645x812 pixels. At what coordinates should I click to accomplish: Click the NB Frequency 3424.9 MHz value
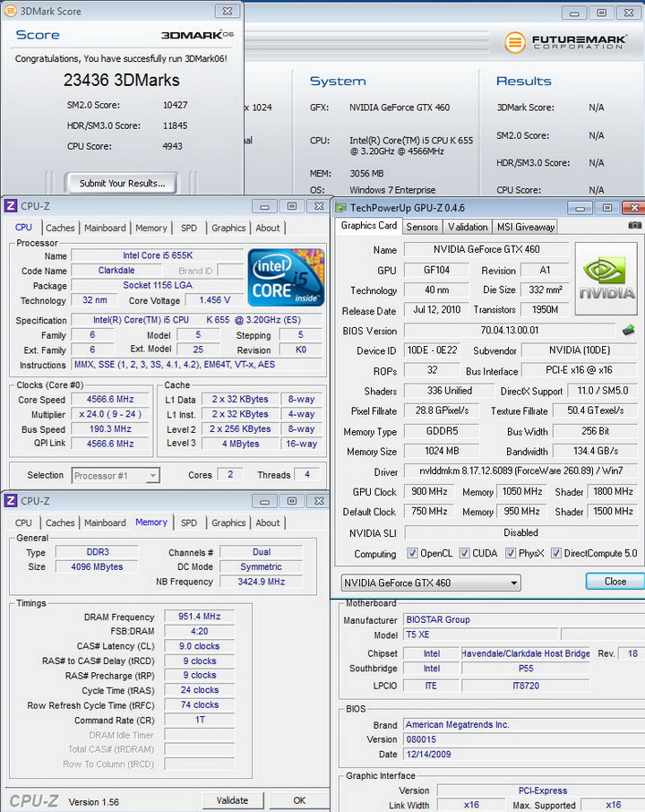coord(261,582)
